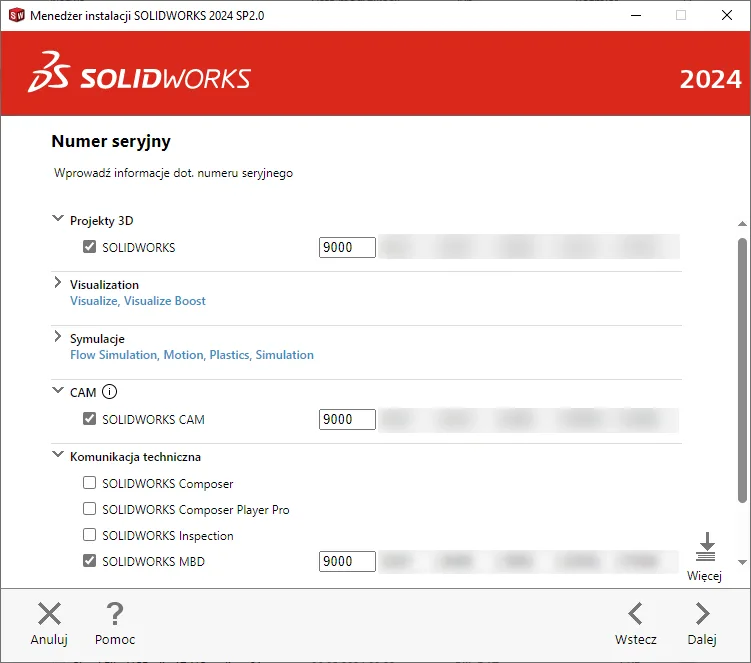Viewport: 751px width, 663px height.
Task: Click 'Wprowadź informacje dot. numeru seryjnego' text
Action: coord(173,173)
